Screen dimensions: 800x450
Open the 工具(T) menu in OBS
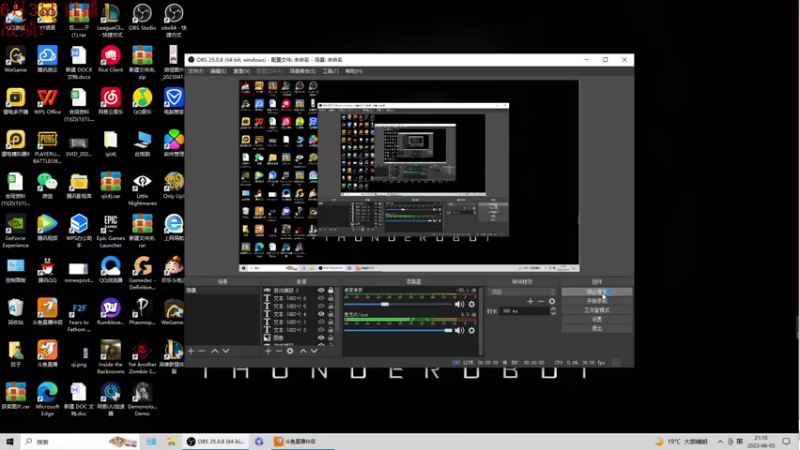click(x=331, y=71)
